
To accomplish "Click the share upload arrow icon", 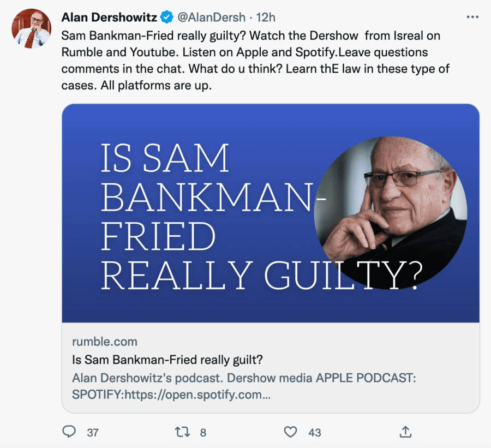I will coord(405,432).
